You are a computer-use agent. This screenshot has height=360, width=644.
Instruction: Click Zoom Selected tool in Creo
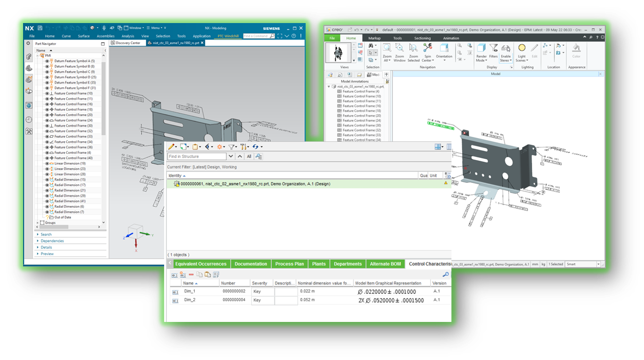[413, 52]
